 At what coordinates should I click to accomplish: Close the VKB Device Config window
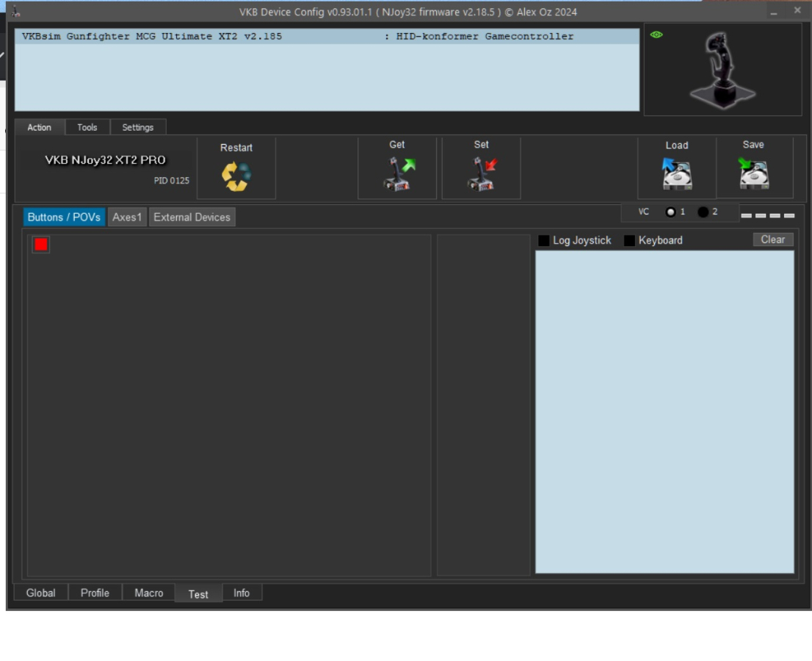point(797,10)
